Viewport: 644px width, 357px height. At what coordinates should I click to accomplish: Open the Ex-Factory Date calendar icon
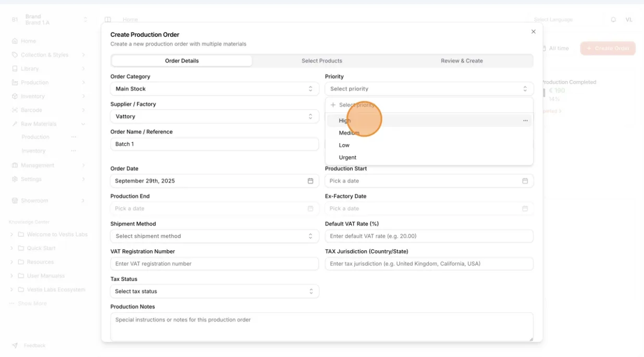point(525,209)
